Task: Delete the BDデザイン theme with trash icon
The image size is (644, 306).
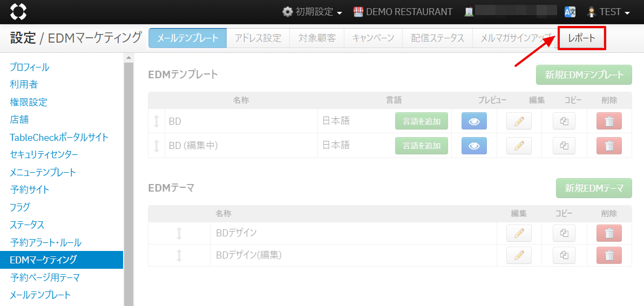Action: 609,233
